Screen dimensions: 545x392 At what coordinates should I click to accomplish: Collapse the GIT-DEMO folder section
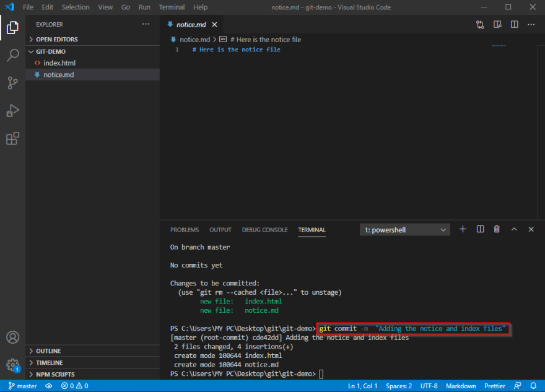[92, 51]
